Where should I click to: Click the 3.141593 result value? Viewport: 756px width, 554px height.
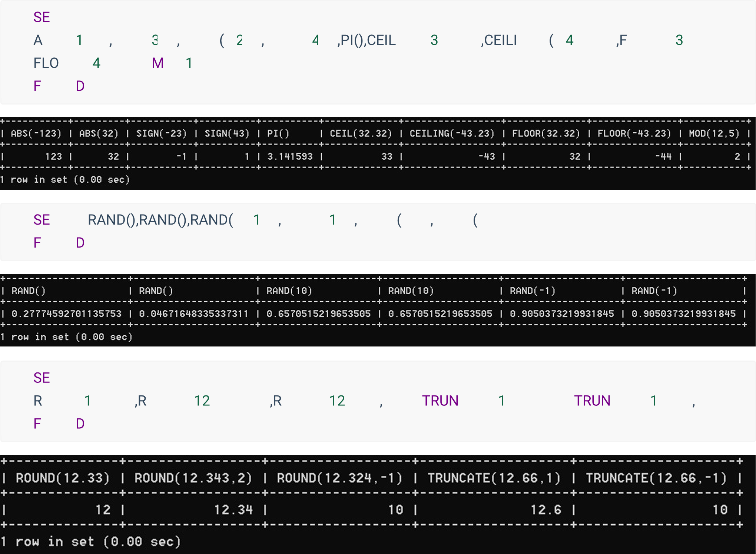pyautogui.click(x=290, y=156)
